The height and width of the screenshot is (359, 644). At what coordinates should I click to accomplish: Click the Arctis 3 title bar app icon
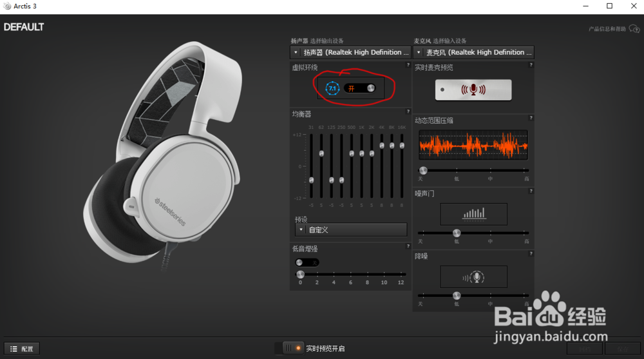tap(7, 6)
